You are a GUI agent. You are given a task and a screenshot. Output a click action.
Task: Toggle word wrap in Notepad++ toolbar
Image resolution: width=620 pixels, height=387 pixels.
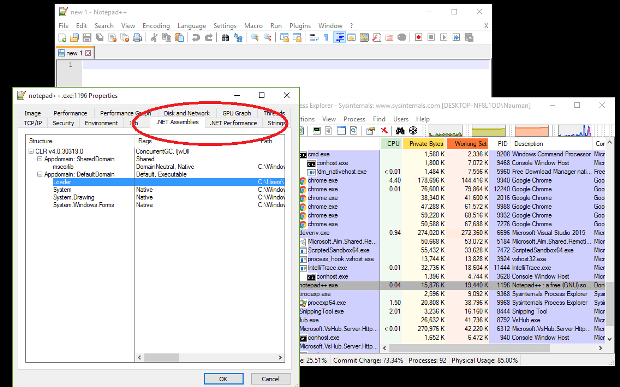(x=314, y=38)
